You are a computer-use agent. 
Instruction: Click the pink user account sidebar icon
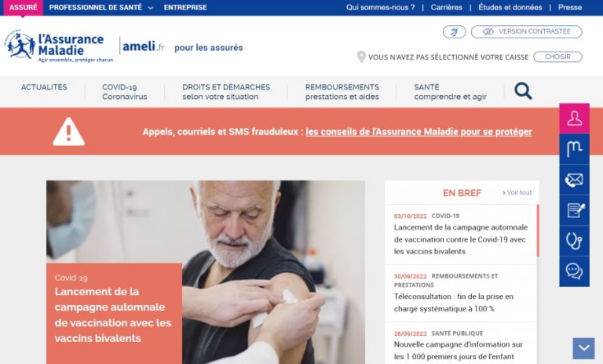point(574,118)
